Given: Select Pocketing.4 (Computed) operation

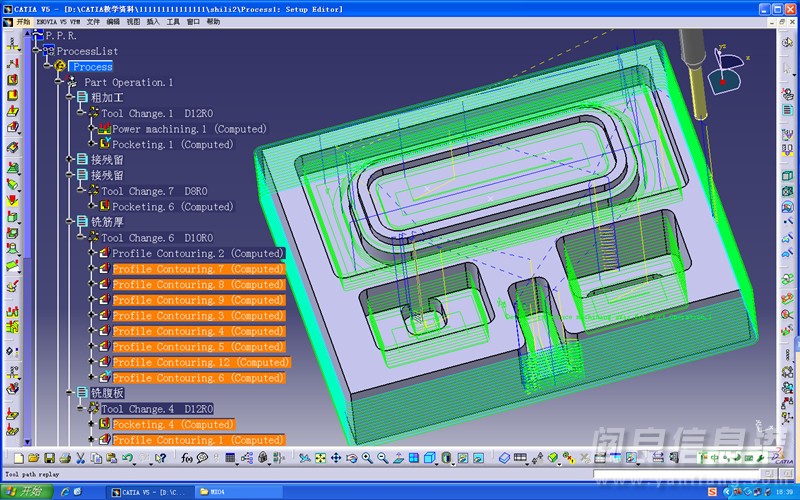Looking at the screenshot, I should point(172,424).
